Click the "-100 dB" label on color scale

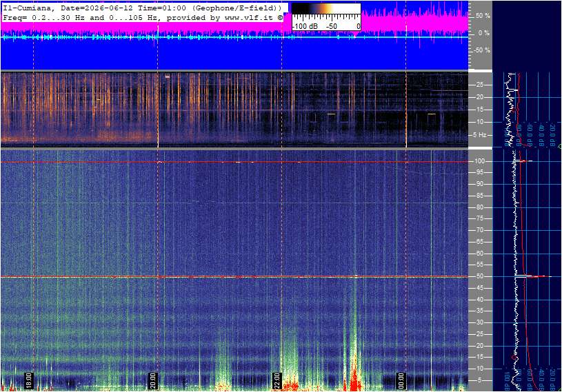point(305,26)
